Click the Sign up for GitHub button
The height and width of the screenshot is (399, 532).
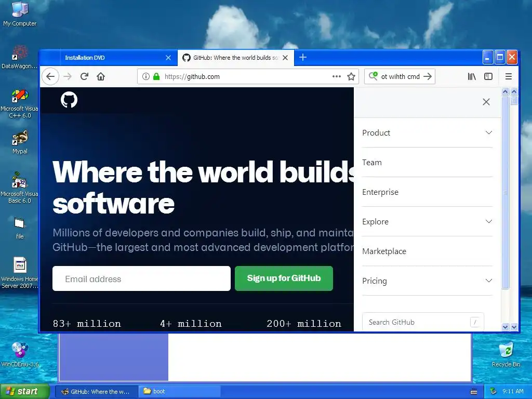pyautogui.click(x=284, y=278)
